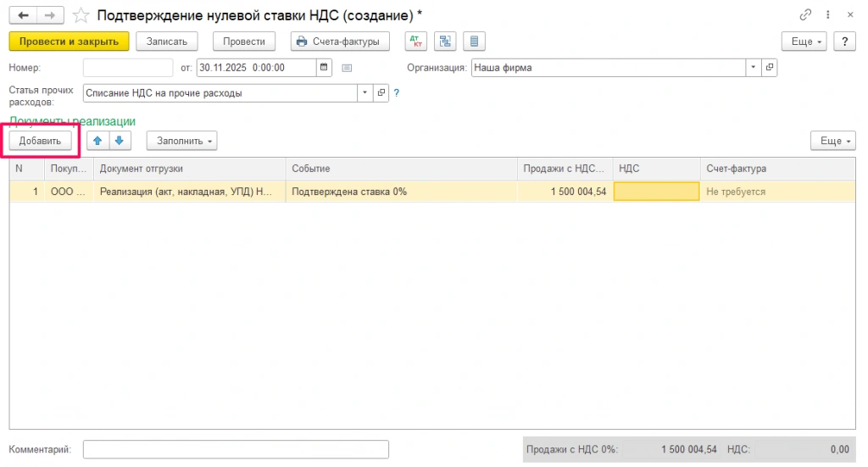Click the Записать button
The width and height of the screenshot is (868, 467).
[x=167, y=42]
